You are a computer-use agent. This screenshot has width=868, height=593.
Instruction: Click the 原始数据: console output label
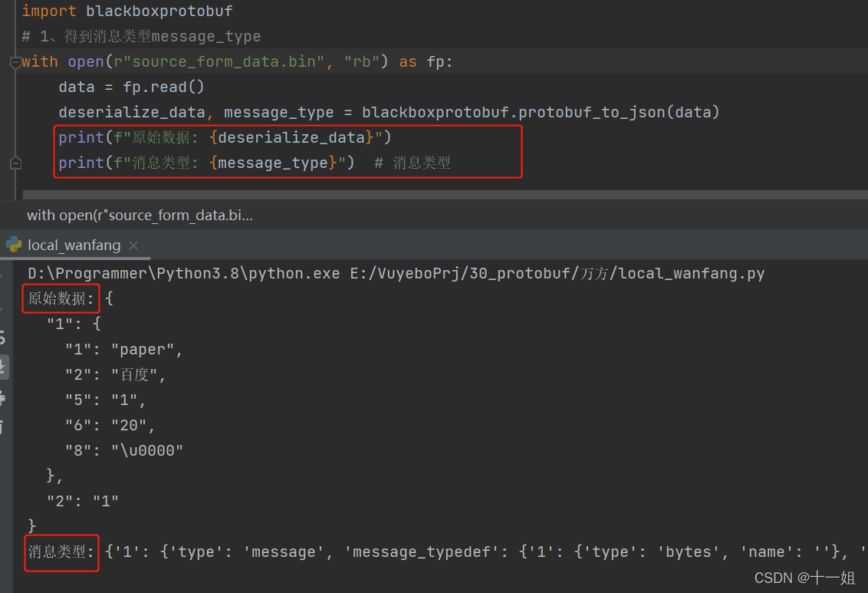coord(61,298)
